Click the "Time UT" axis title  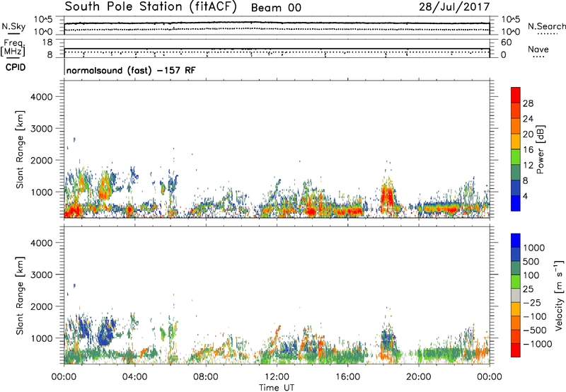[x=277, y=388]
